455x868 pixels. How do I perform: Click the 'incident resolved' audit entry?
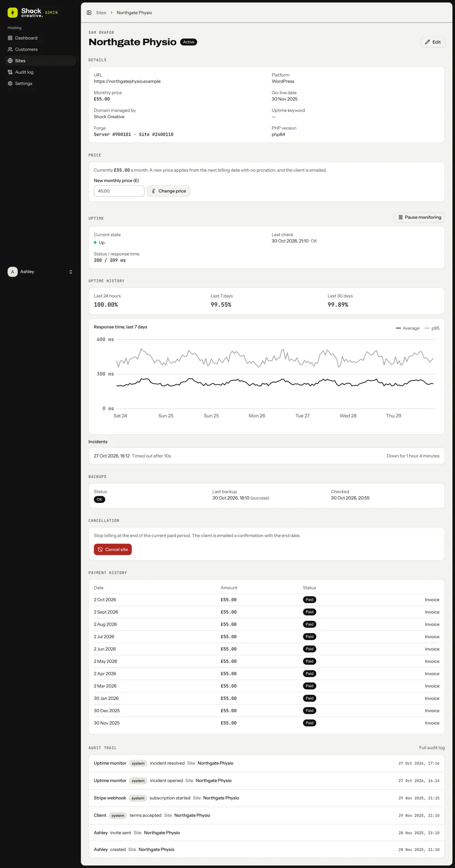click(x=267, y=763)
